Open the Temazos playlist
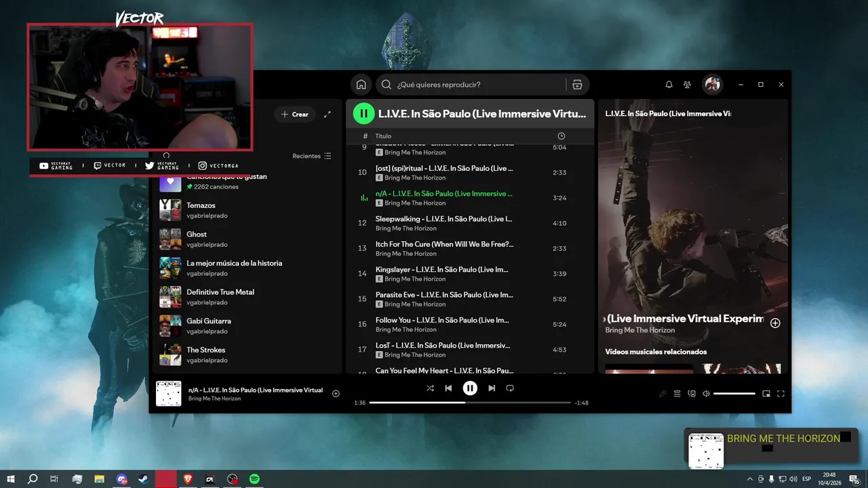 [248, 210]
